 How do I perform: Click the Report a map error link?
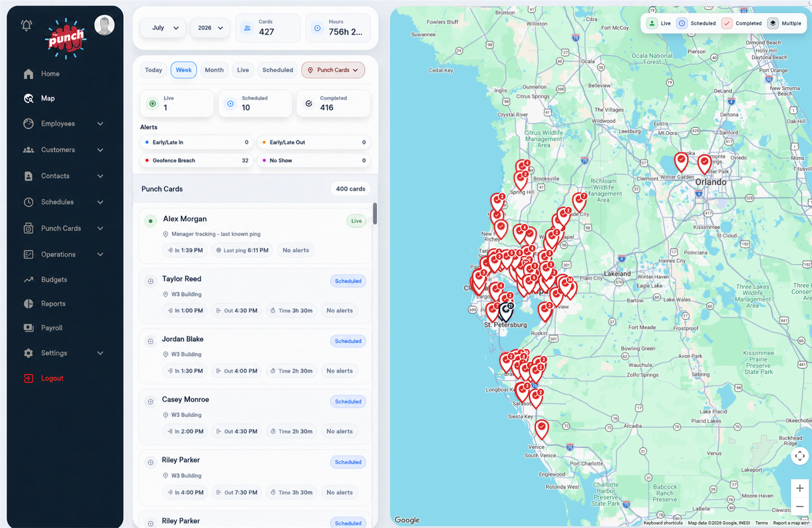(x=791, y=523)
